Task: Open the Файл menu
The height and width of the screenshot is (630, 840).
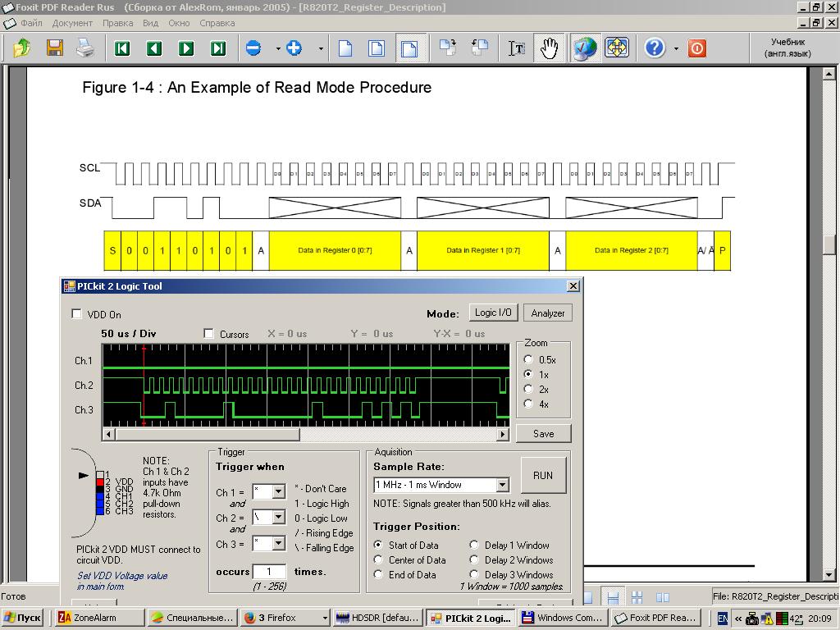Action: [x=31, y=23]
